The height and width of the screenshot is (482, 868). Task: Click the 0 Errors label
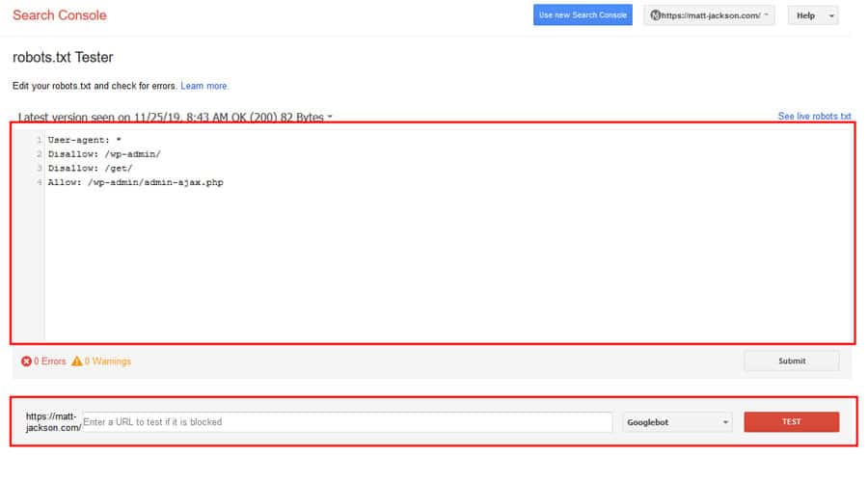(x=50, y=361)
